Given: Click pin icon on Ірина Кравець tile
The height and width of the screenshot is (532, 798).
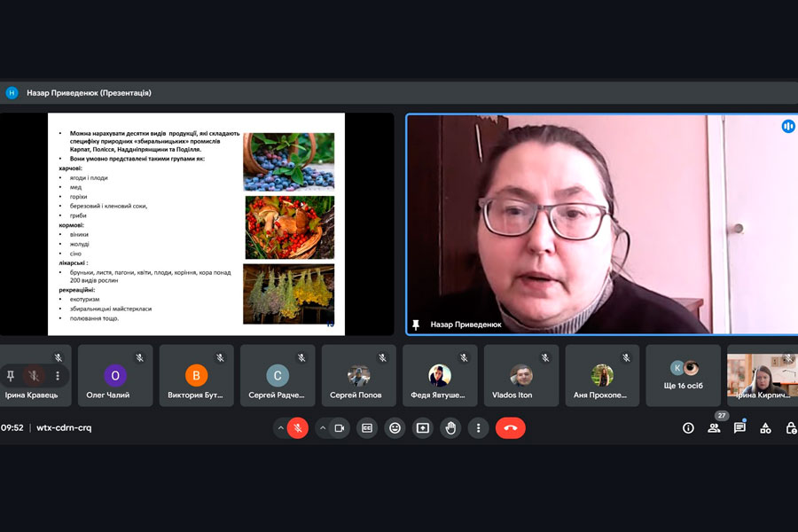Looking at the screenshot, I should pyautogui.click(x=10, y=376).
